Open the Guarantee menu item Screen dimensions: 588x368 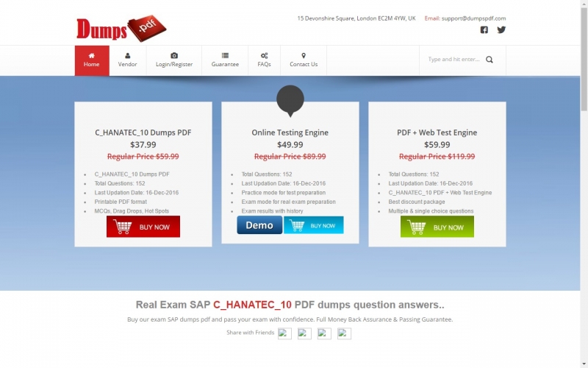225,60
